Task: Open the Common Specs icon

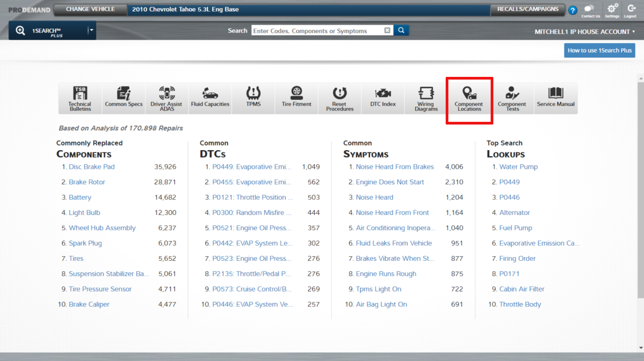Action: point(124,98)
